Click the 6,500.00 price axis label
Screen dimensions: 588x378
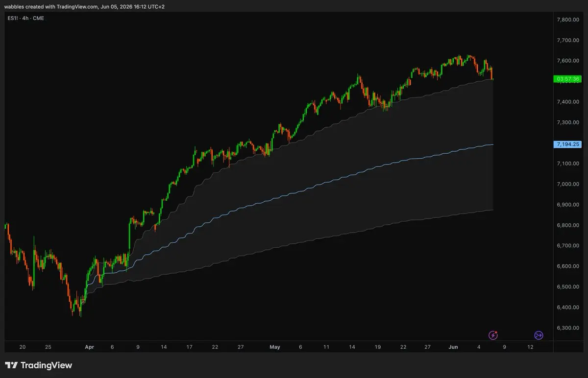click(x=568, y=287)
